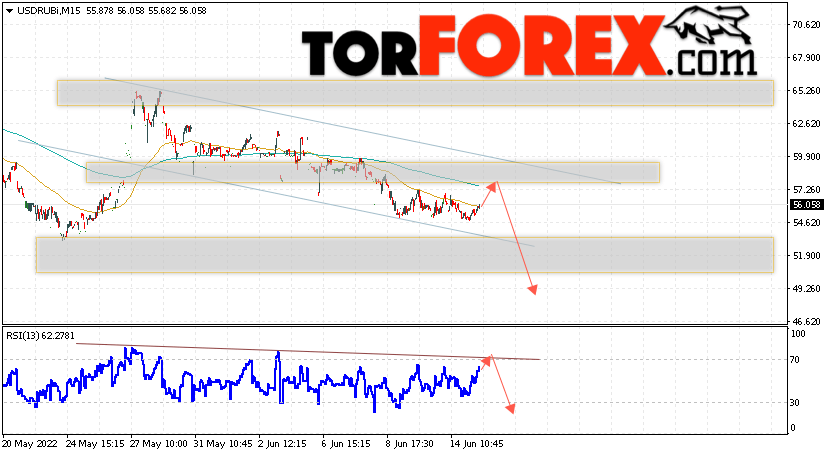Image resolution: width=828 pixels, height=455 pixels.
Task: Open the USDRUBi symbol dropdown arrow
Action: [x=10, y=11]
